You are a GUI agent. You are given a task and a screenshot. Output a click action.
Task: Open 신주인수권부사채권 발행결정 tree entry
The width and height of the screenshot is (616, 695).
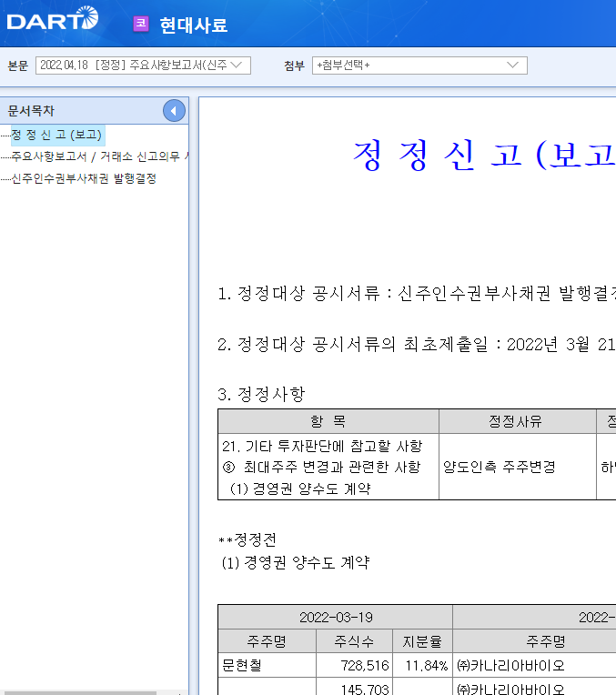(84, 178)
